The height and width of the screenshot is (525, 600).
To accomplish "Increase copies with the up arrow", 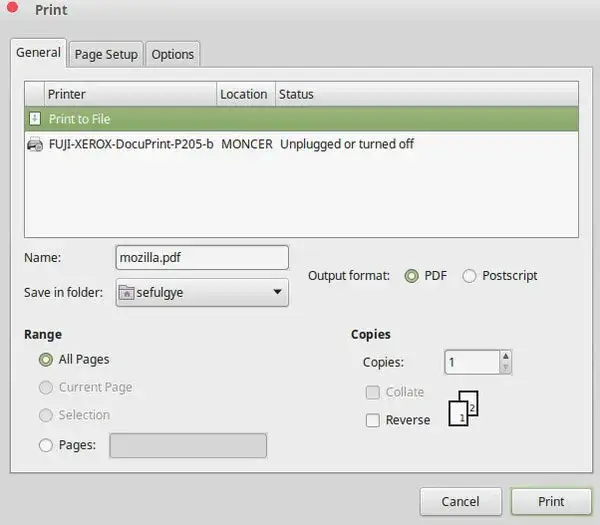I will click(506, 356).
